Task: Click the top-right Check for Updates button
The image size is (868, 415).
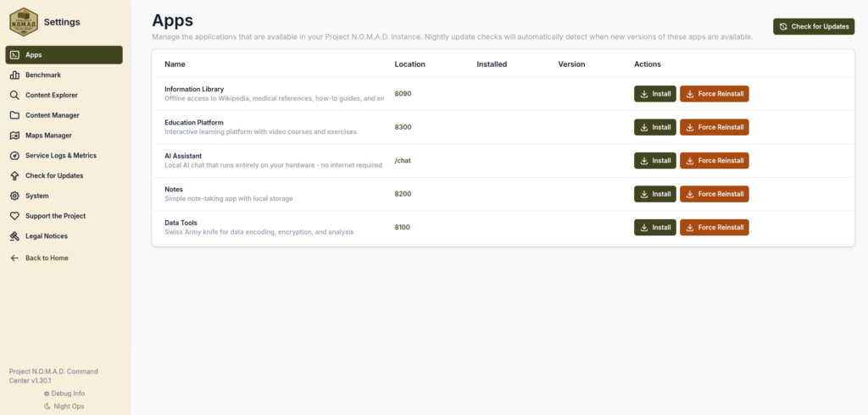Action: (x=814, y=26)
